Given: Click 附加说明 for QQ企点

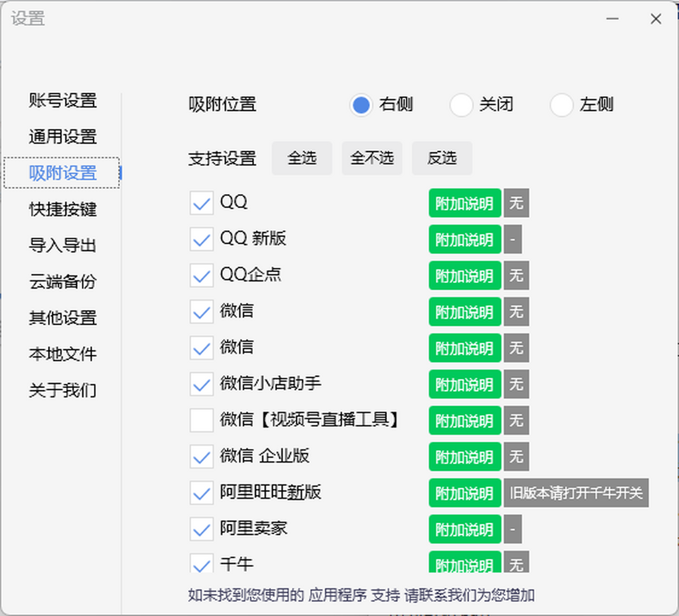Looking at the screenshot, I should tap(465, 275).
